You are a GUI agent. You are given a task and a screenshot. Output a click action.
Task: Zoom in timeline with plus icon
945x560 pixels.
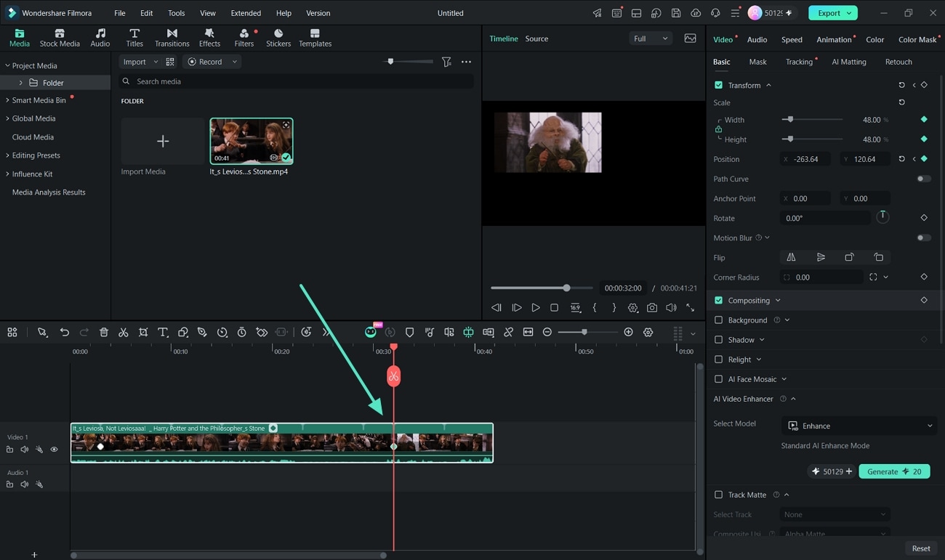coord(629,332)
